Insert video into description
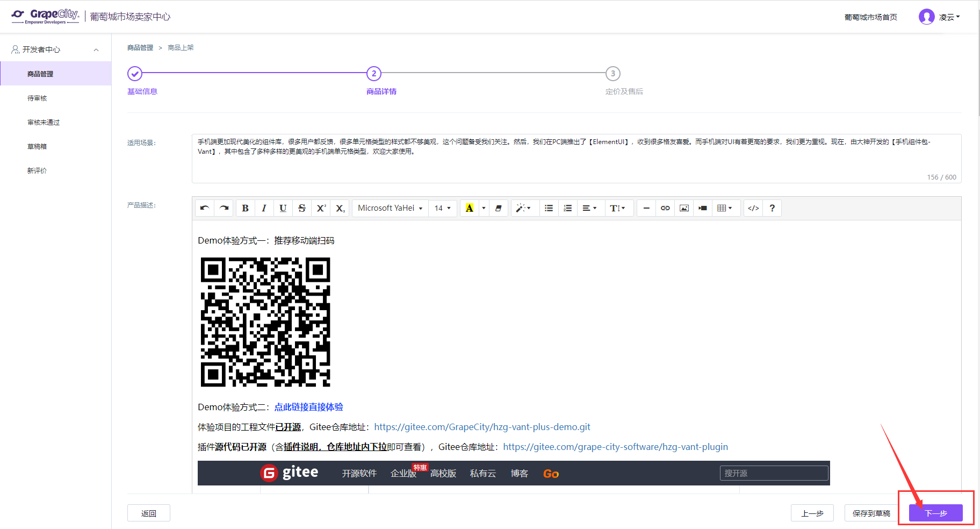This screenshot has width=980, height=529. pos(703,208)
